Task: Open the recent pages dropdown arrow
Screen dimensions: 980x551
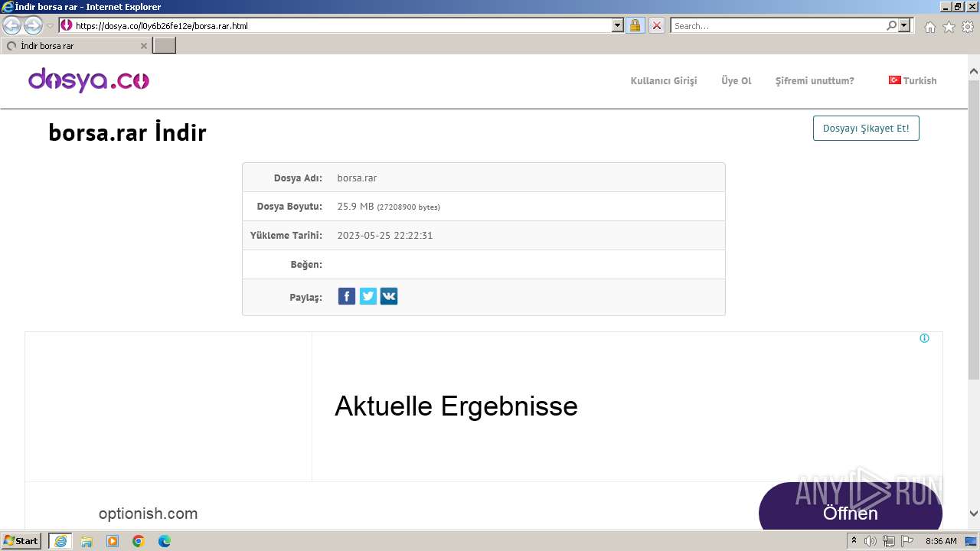Action: click(x=50, y=25)
